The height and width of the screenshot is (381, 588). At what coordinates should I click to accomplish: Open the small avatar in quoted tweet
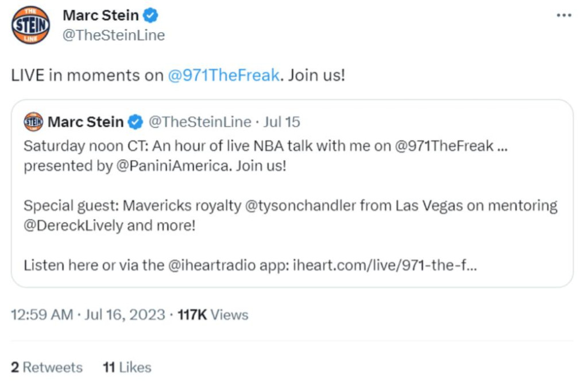click(33, 122)
